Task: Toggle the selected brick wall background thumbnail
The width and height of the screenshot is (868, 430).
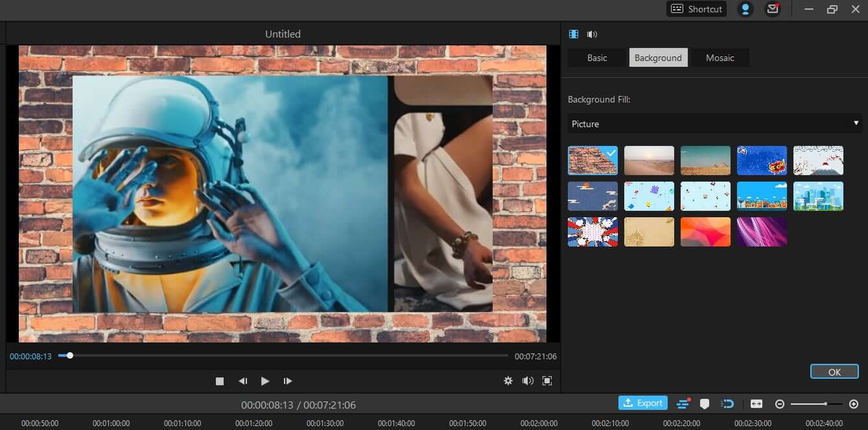Action: coord(592,160)
